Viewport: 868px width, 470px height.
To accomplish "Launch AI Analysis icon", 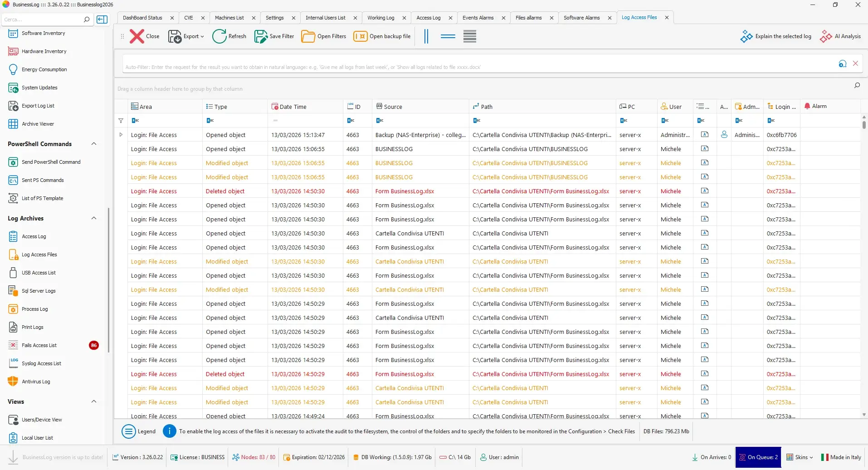I will (x=826, y=36).
